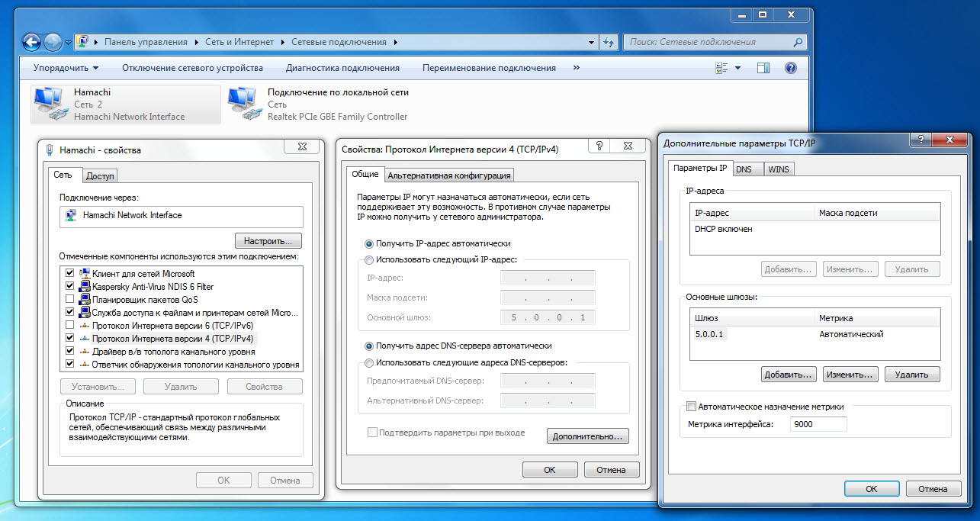
Task: Open help with the blue question icon
Action: (791, 68)
